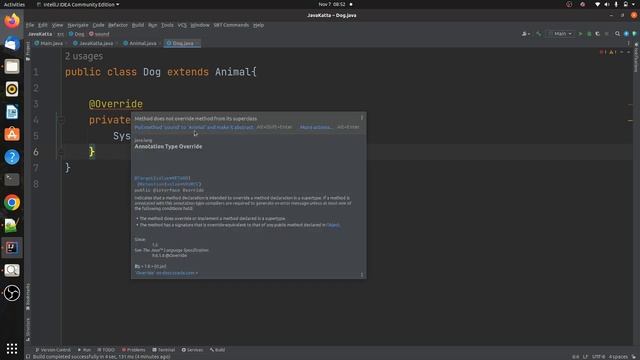This screenshot has height=360, width=640.
Task: Click the Pull method to Animal quick-fix link
Action: click(194, 127)
